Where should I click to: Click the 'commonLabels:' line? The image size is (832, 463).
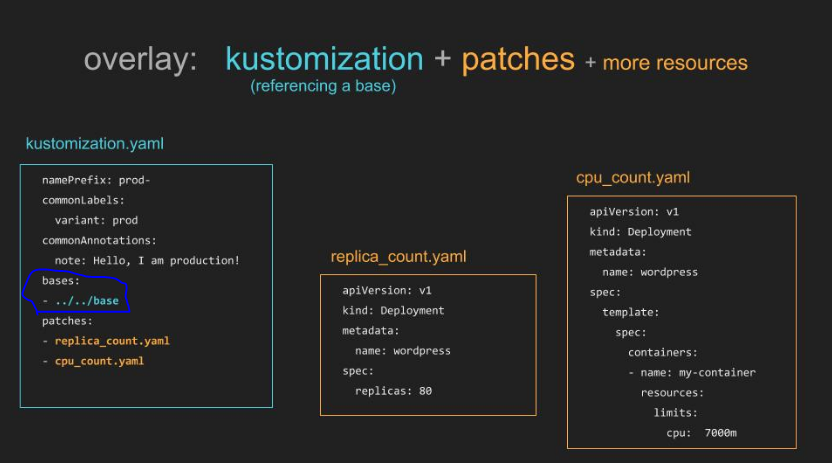pyautogui.click(x=83, y=200)
